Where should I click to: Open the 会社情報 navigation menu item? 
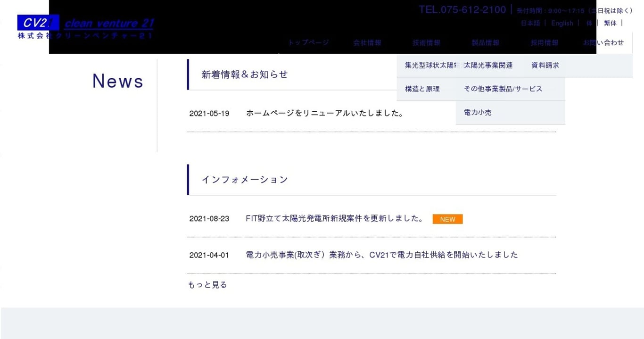click(x=367, y=42)
